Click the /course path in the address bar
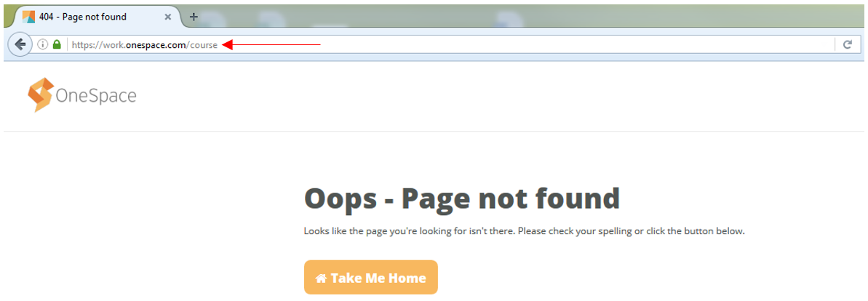Screen dimensions: 868x301 tap(202, 45)
